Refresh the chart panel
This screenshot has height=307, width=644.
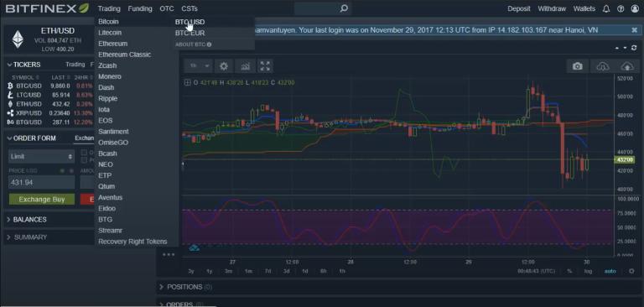[x=634, y=48]
